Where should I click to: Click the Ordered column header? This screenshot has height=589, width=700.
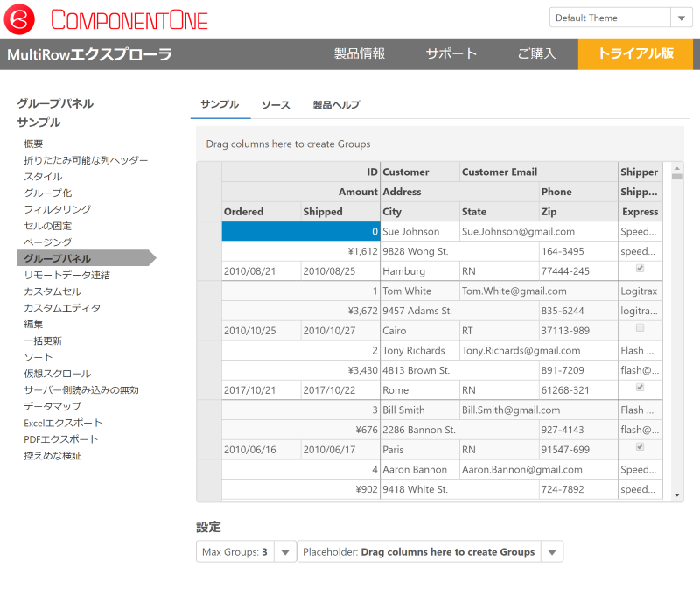point(261,212)
